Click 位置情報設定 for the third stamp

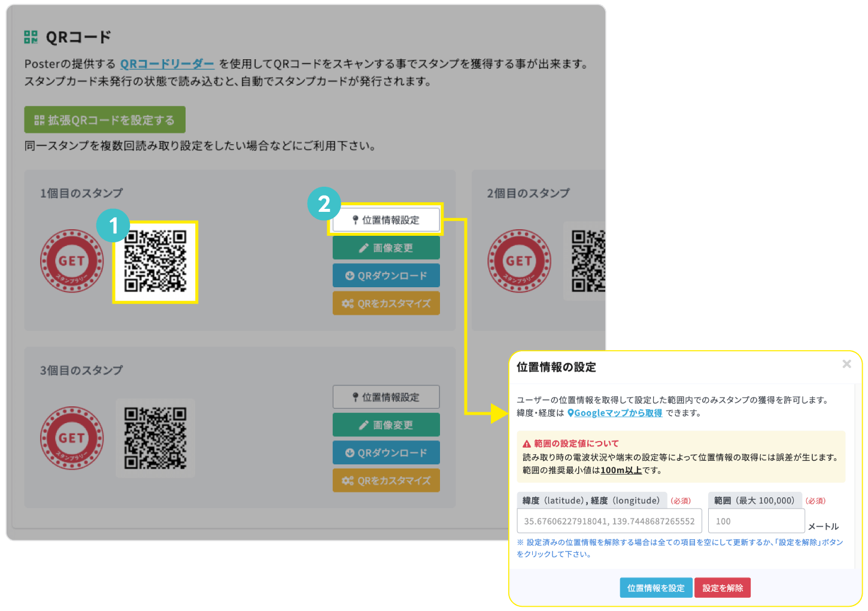tap(386, 397)
